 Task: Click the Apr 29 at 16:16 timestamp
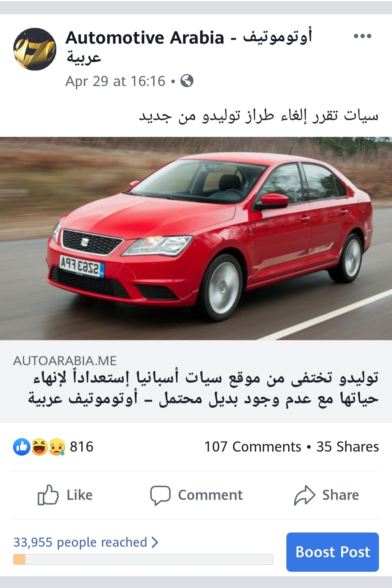(x=115, y=81)
